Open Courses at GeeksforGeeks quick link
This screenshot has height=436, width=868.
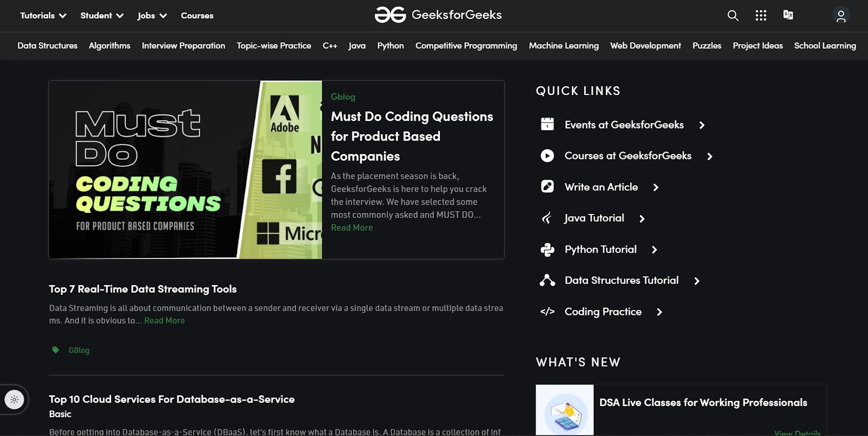628,156
